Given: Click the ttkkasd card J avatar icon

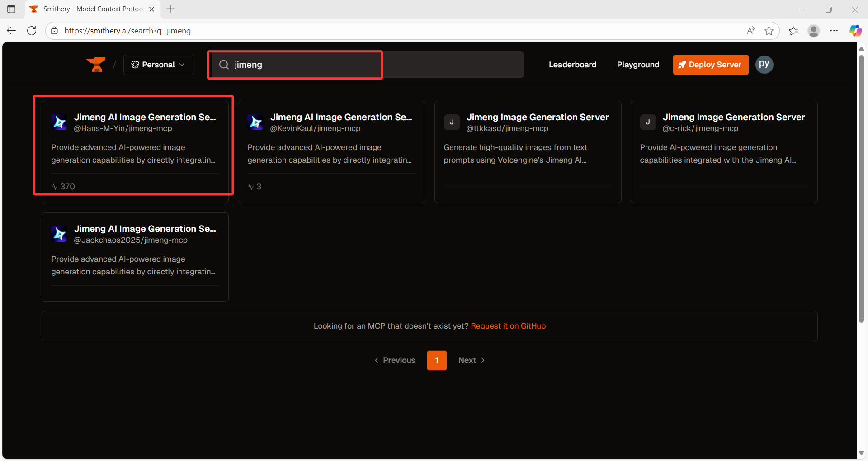Looking at the screenshot, I should (452, 122).
